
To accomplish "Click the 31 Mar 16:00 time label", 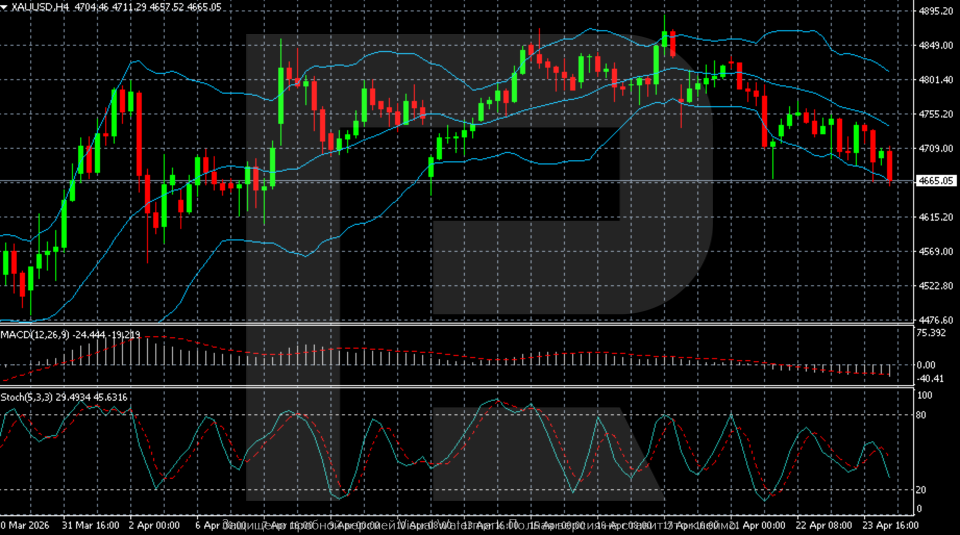I will 91,524.
